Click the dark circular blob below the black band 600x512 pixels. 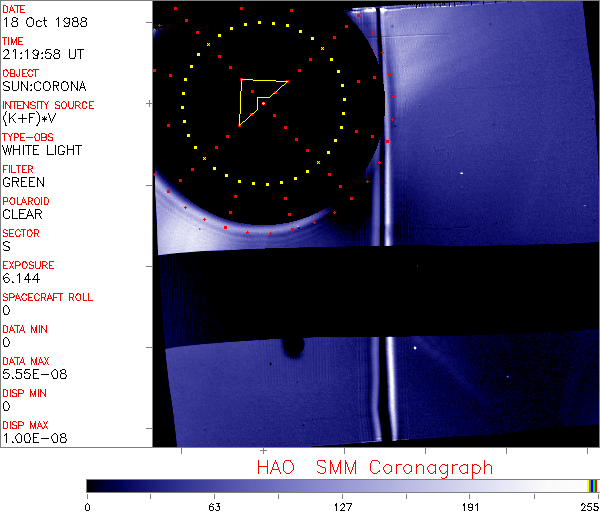[292, 346]
